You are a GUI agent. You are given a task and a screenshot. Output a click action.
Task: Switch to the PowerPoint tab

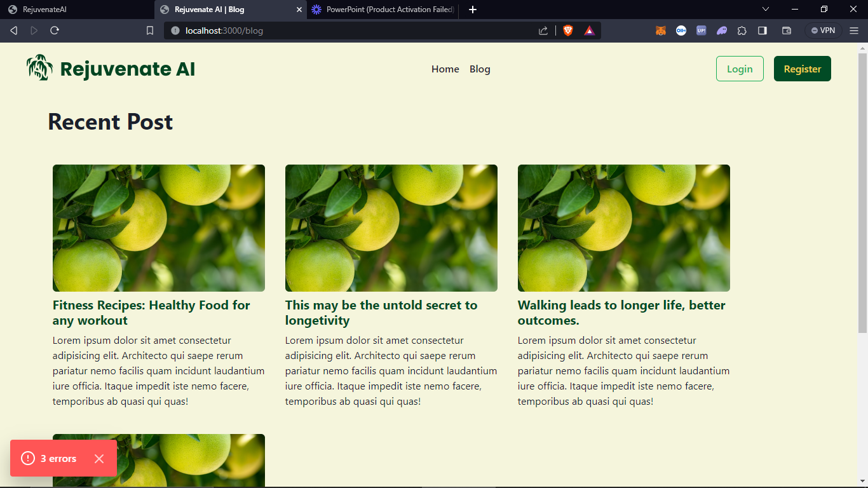[x=383, y=10]
